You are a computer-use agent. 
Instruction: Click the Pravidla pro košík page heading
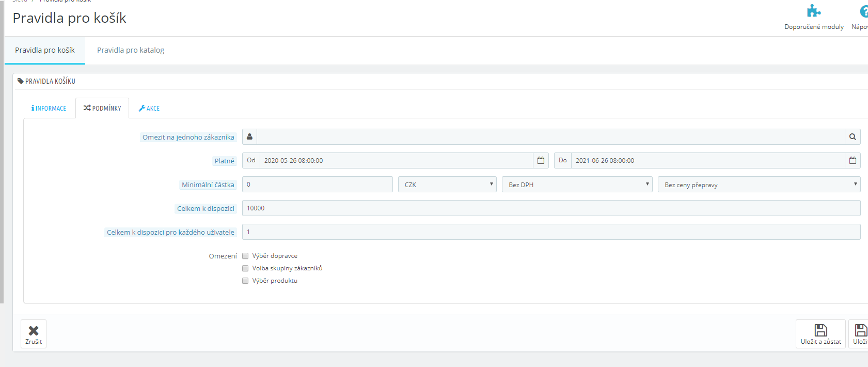tap(69, 18)
